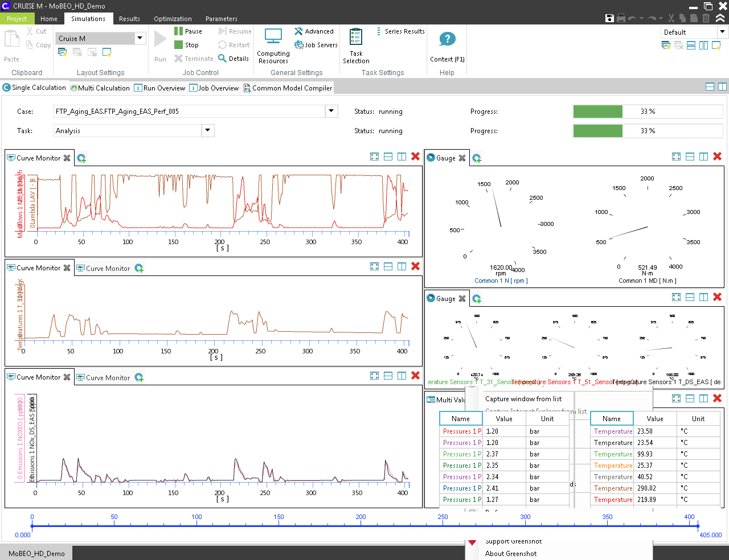The image size is (729, 560).
Task: Open the Project tab
Action: click(17, 19)
